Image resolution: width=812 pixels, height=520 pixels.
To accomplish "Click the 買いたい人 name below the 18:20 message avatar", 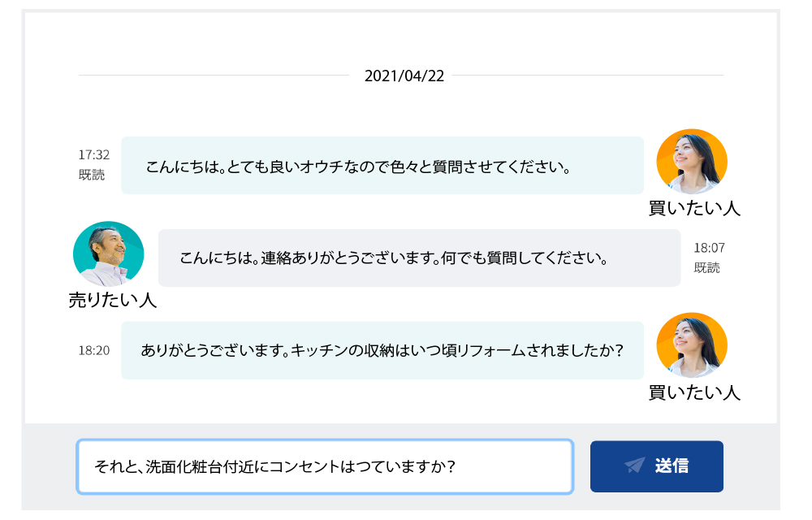I will [x=694, y=392].
